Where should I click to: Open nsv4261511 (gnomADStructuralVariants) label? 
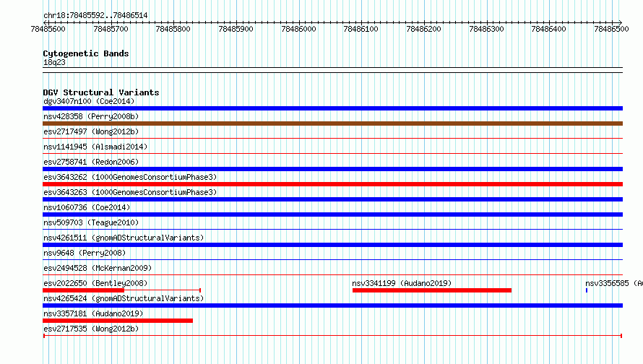[x=124, y=238]
